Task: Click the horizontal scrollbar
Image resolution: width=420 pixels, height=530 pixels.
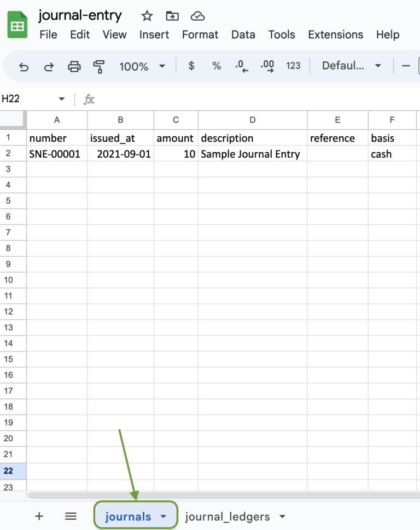Action: [x=224, y=496]
